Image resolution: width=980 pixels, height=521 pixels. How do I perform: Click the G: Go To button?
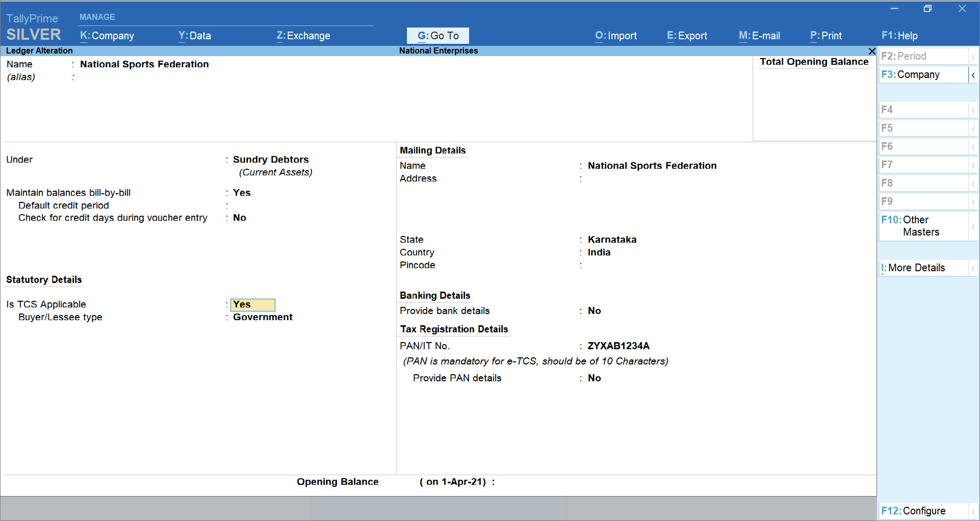pyautogui.click(x=438, y=36)
